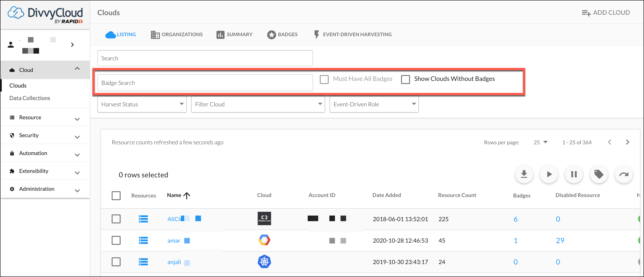Open disabled resource count 29 link
The height and width of the screenshot is (277, 644).
tap(560, 241)
